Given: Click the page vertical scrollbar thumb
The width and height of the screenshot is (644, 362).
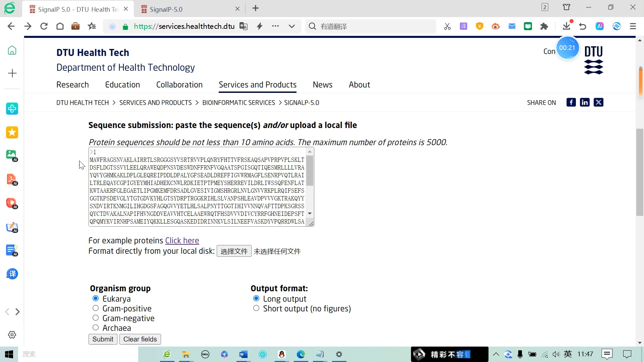Looking at the screenshot, I should click(640, 172).
